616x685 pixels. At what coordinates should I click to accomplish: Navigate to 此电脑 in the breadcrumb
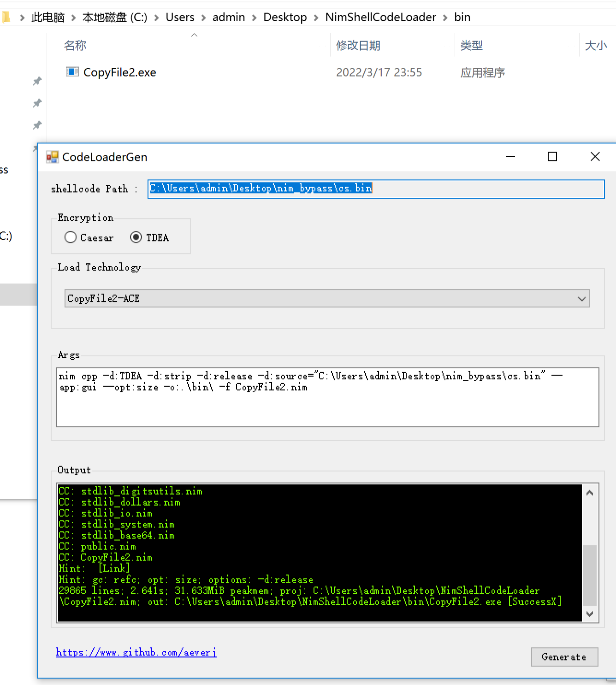pyautogui.click(x=48, y=18)
